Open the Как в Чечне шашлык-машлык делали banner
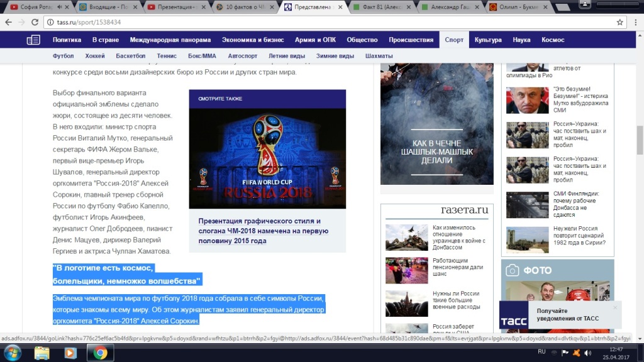Screen dimensions: 644x362 (x=437, y=124)
